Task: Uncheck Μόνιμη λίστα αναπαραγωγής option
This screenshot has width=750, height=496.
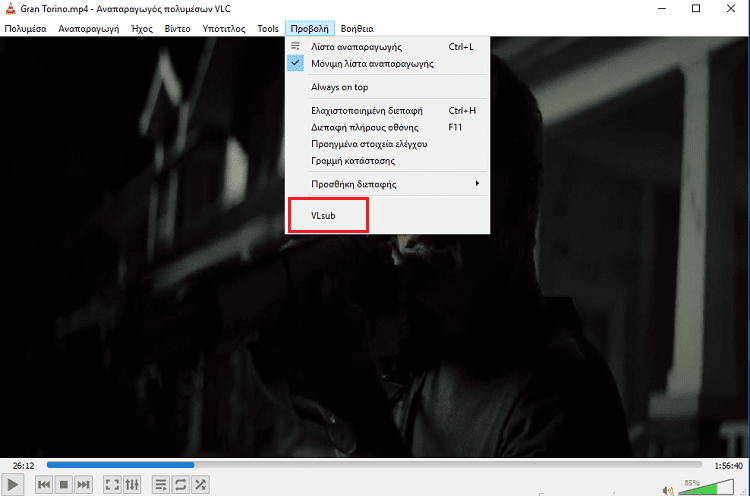Action: coord(387,64)
